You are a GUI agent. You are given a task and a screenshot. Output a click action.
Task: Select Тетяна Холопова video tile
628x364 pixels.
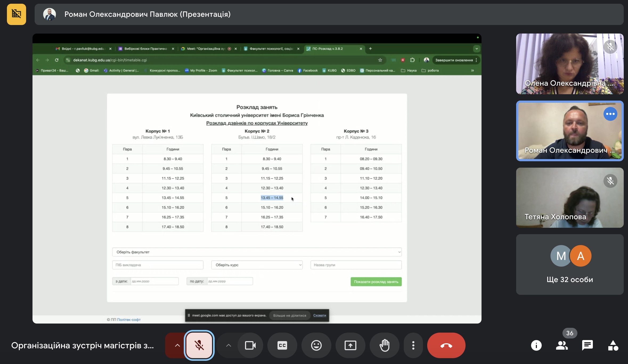(570, 197)
